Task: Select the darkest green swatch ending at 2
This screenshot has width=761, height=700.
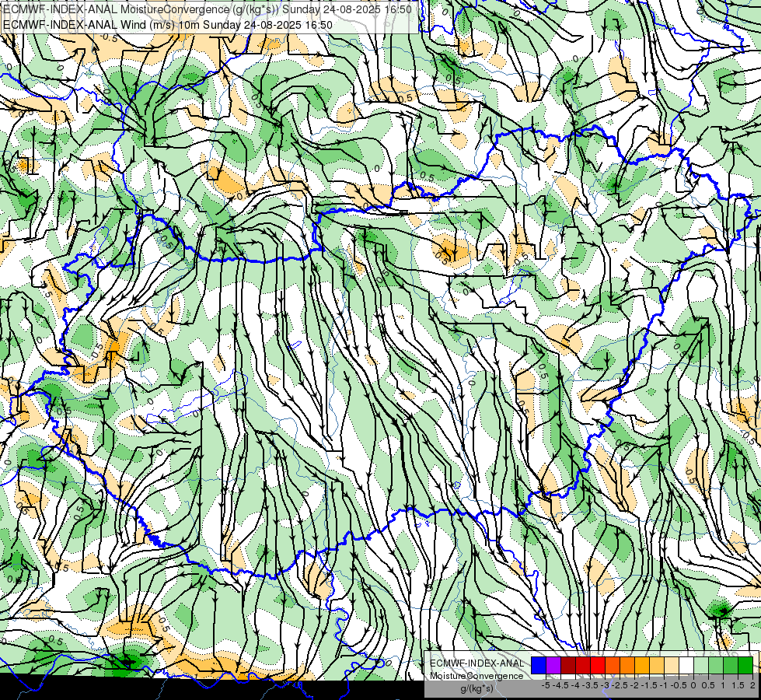Action: pyautogui.click(x=745, y=665)
